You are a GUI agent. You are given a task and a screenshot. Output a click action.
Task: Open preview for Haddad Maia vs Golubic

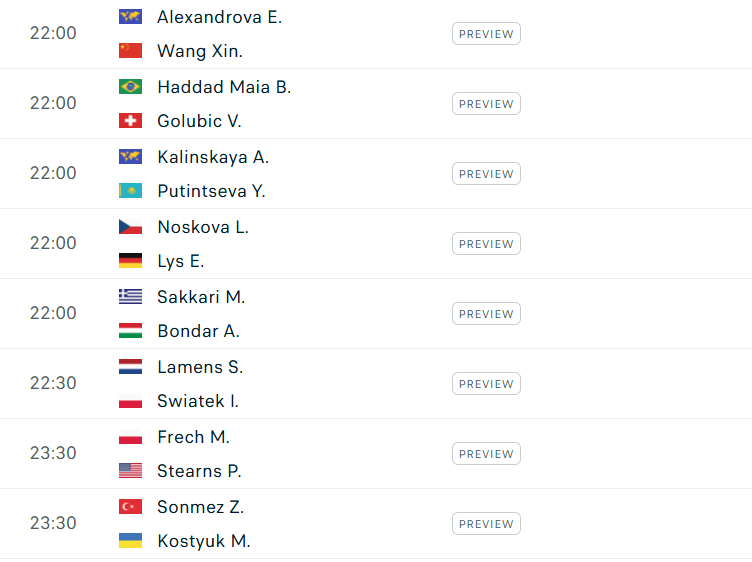[x=486, y=104]
